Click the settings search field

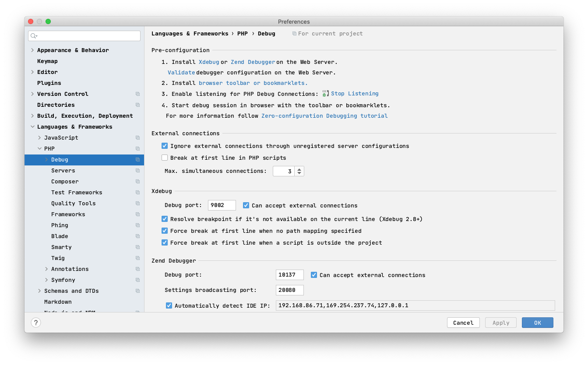coord(85,36)
